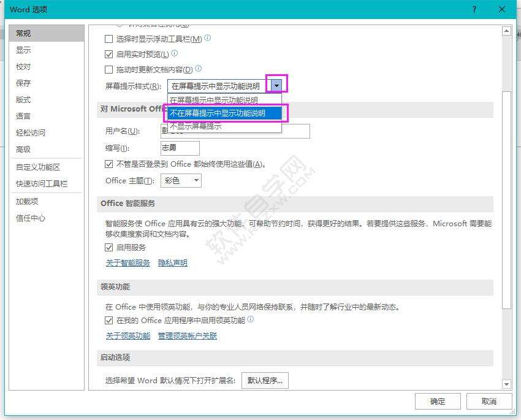Image resolution: width=521 pixels, height=420 pixels.
Task: Toggle 启用服务 checkbox
Action: [x=108, y=248]
